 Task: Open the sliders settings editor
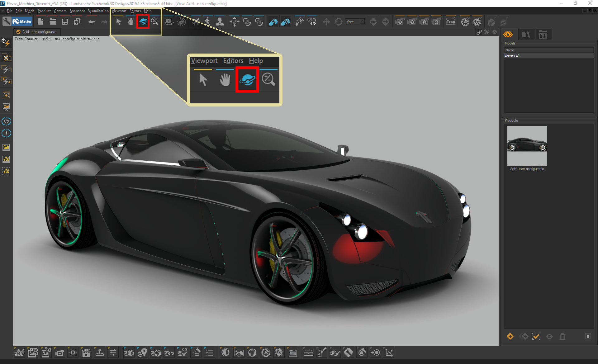(x=113, y=352)
